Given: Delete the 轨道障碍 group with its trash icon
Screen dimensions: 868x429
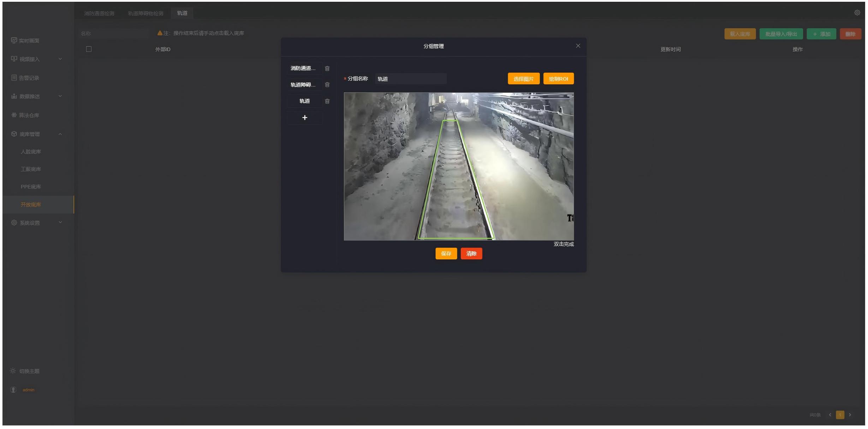Looking at the screenshot, I should coord(327,85).
